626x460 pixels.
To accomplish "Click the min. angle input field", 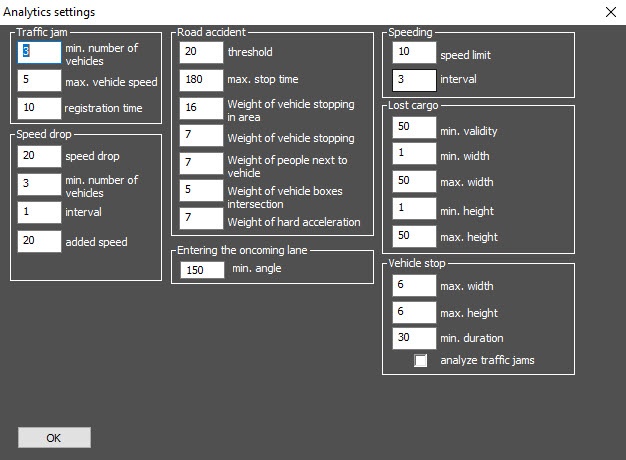I will [x=202, y=270].
